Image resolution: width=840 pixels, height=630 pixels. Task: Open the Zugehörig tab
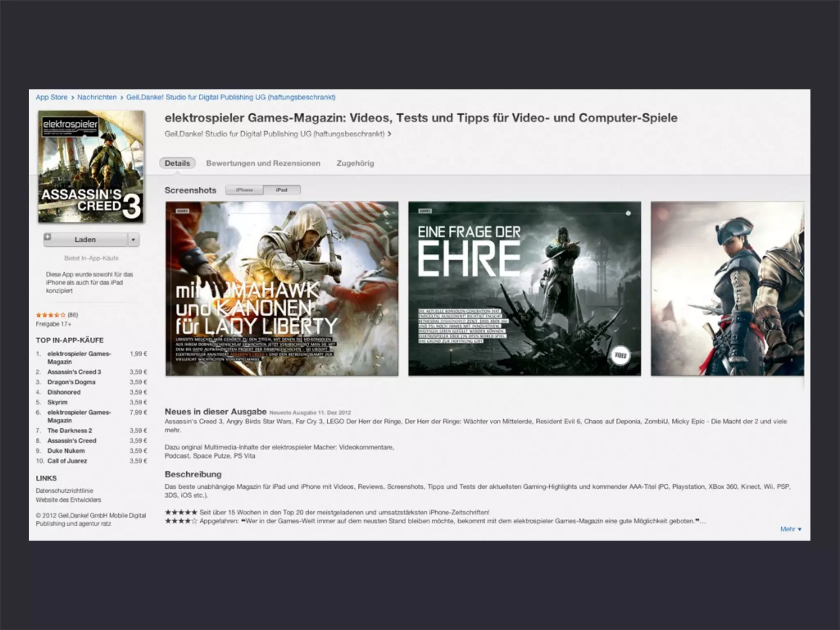[355, 163]
